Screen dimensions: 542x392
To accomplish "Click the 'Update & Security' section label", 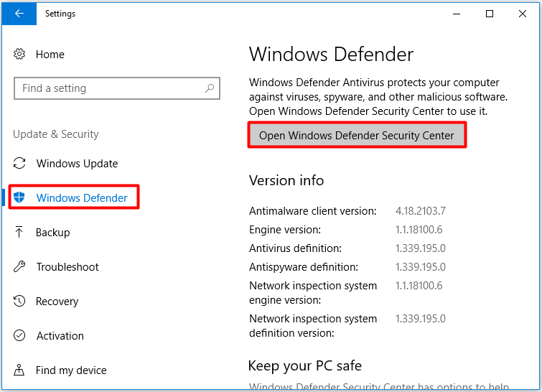I will [56, 134].
